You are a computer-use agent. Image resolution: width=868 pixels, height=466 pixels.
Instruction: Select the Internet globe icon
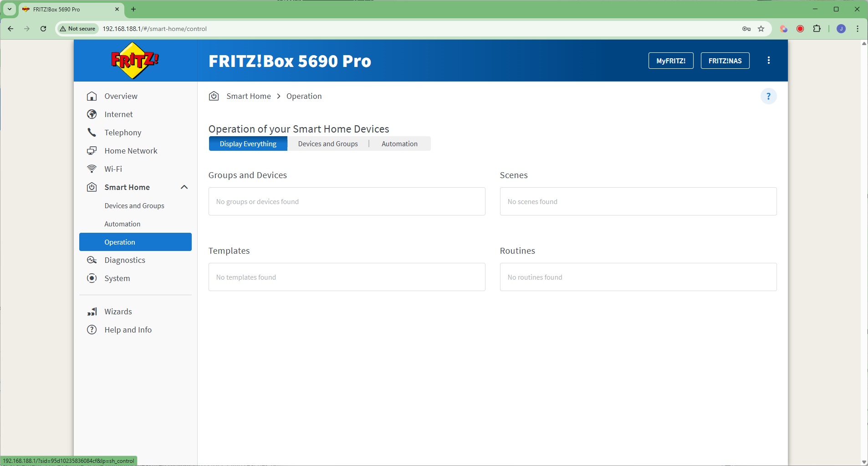92,114
